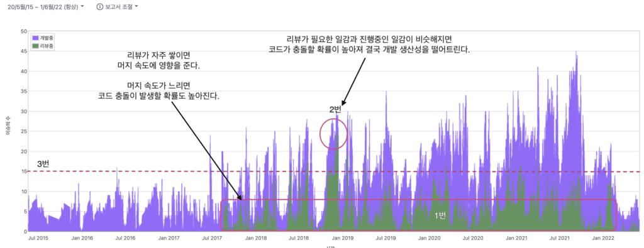The image size is (644, 248).
Task: Click the Jul 2019 x-axis label
Action: click(386, 237)
